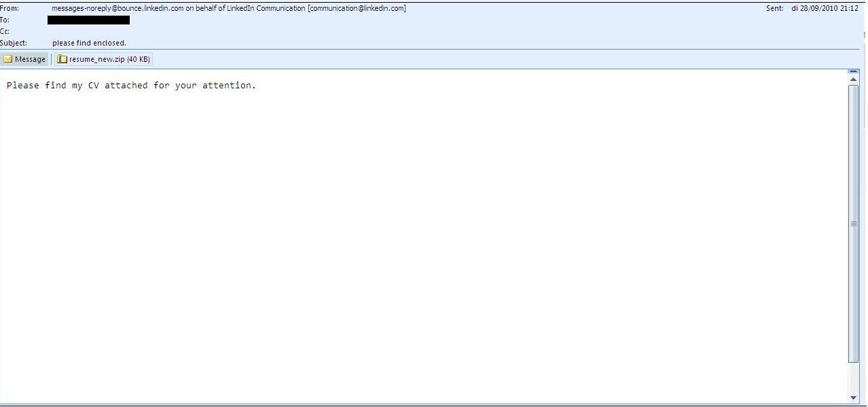Click the From field label
Screen dimensions: 868x407
coord(10,8)
